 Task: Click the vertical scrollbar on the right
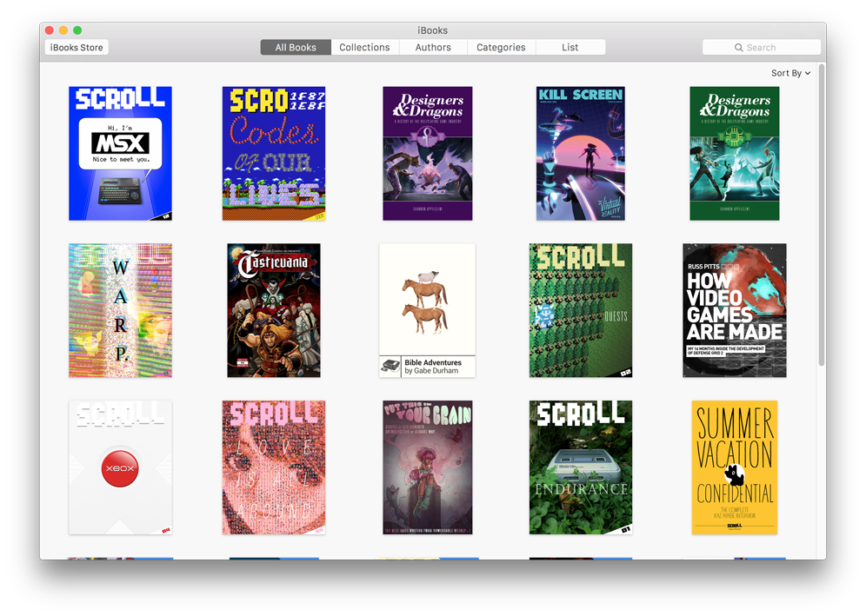822,217
